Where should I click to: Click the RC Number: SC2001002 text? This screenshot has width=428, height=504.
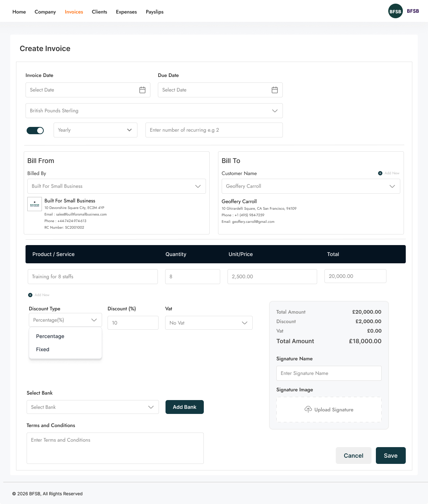(x=64, y=228)
